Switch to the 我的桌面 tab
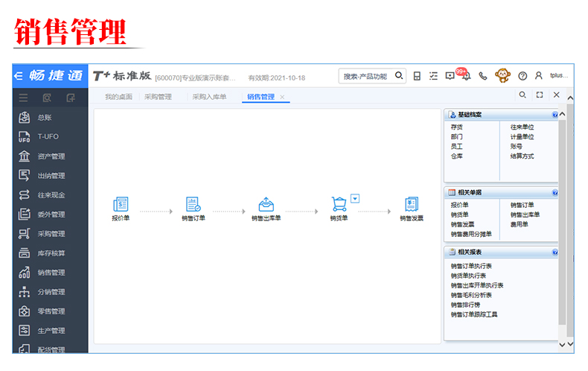 click(118, 97)
